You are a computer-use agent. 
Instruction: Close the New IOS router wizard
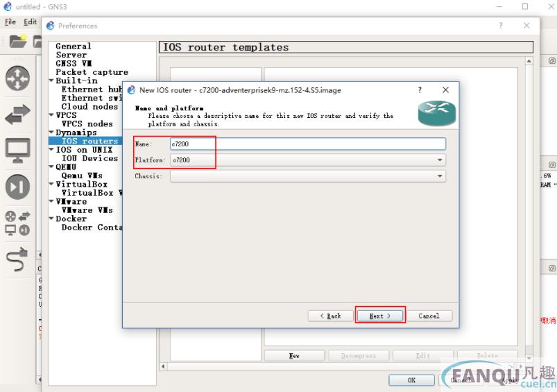(445, 90)
